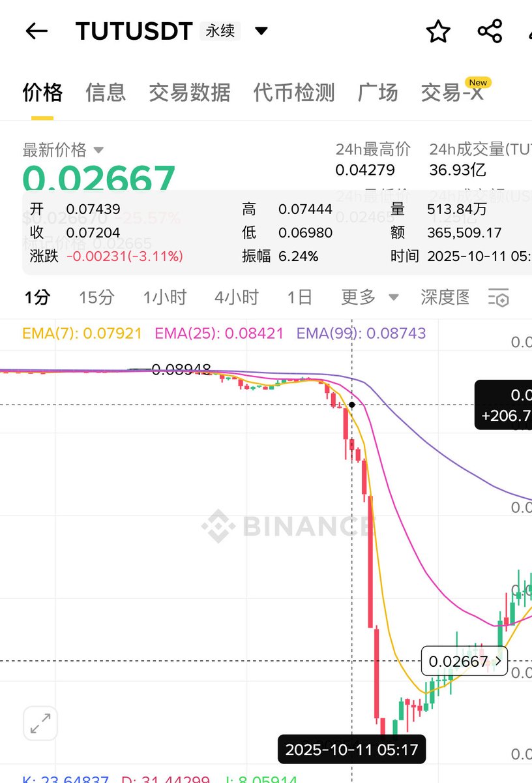Expand the 更多 timeframe dropdown
532x783 pixels.
click(x=370, y=298)
